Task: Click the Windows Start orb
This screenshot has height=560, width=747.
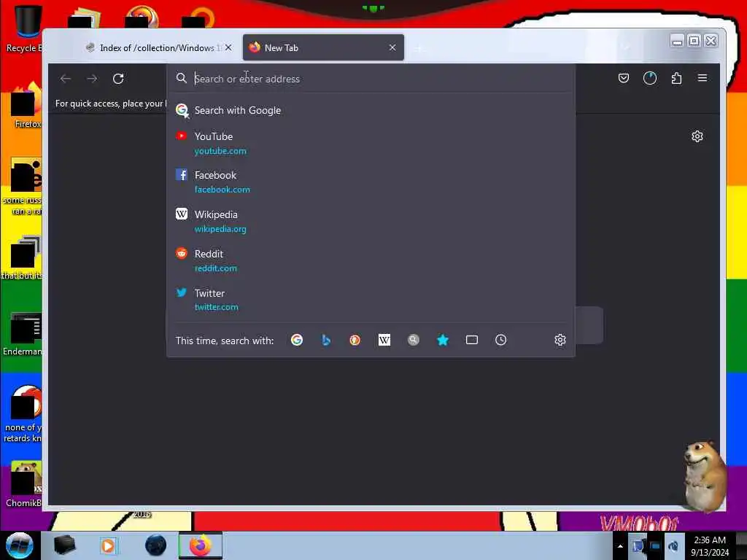Action: point(19,545)
